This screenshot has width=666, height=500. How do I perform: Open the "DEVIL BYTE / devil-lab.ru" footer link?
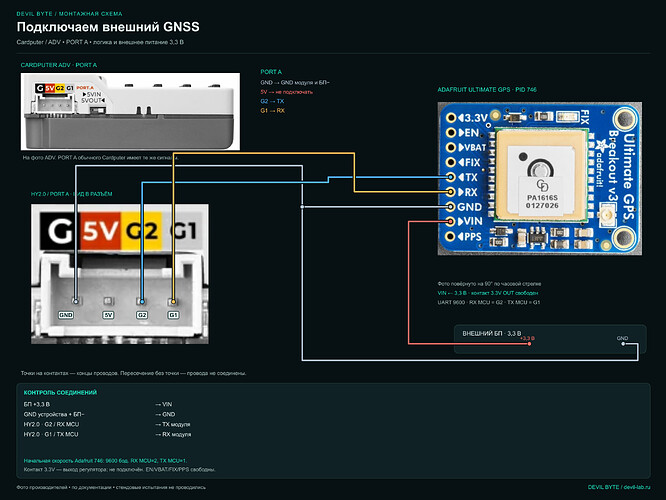[619, 487]
